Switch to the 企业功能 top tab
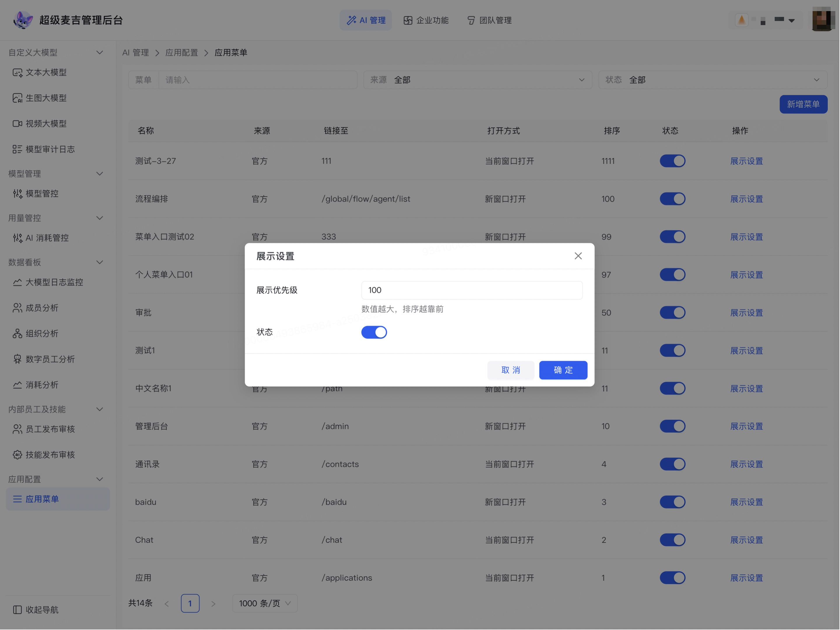The height and width of the screenshot is (630, 840). point(426,20)
